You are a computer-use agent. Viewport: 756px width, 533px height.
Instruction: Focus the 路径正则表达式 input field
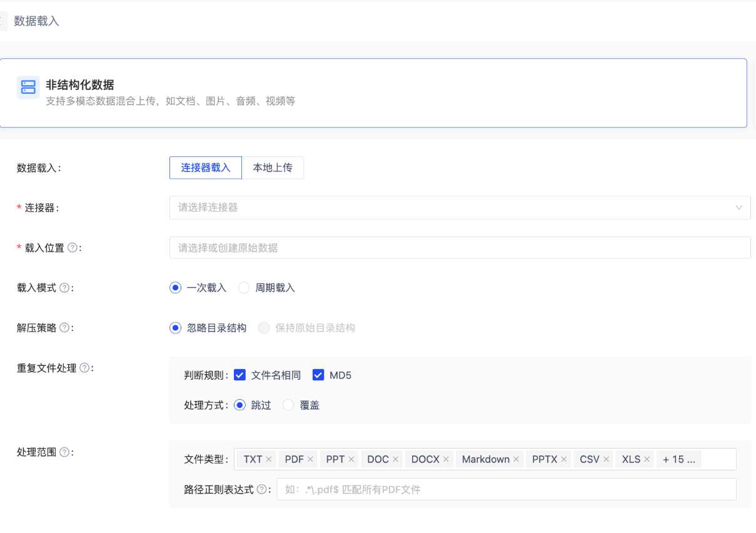[506, 490]
